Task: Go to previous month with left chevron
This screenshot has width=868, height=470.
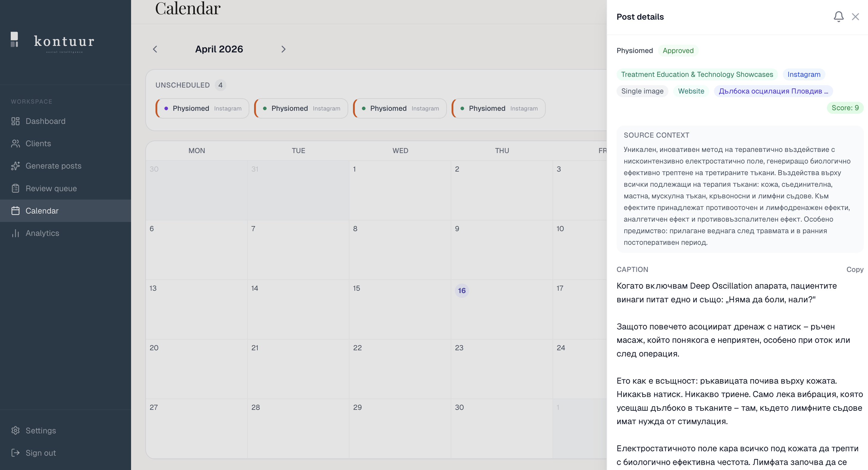Action: tap(155, 49)
